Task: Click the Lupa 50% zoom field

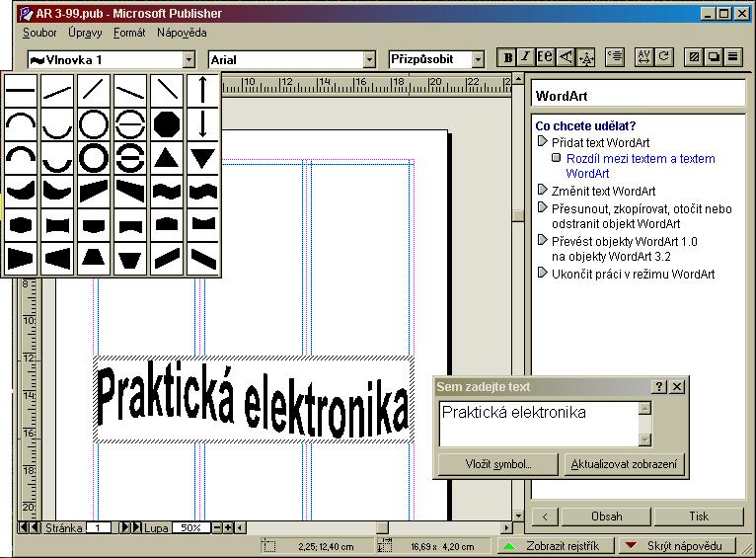Action: click(x=190, y=527)
